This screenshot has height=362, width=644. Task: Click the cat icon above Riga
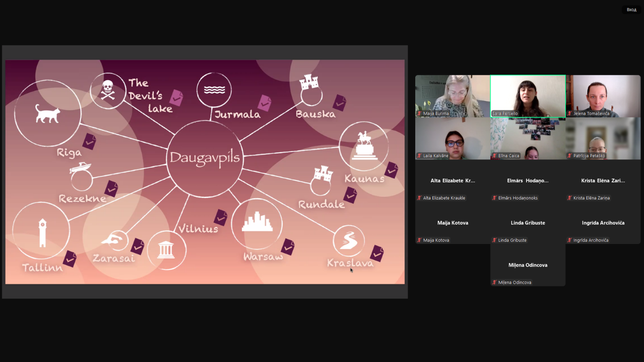(x=48, y=113)
